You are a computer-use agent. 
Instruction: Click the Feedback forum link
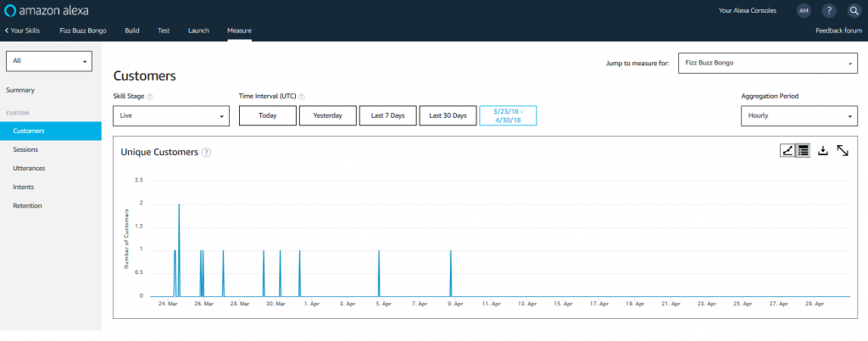(x=837, y=31)
